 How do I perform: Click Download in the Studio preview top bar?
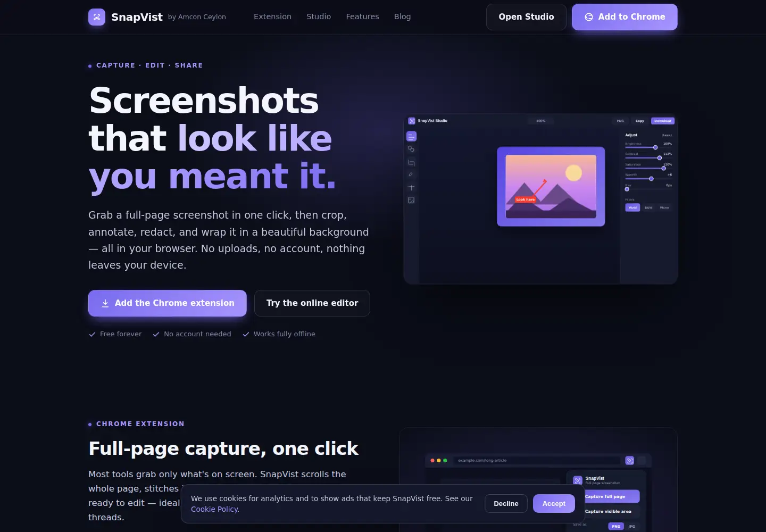coord(663,121)
